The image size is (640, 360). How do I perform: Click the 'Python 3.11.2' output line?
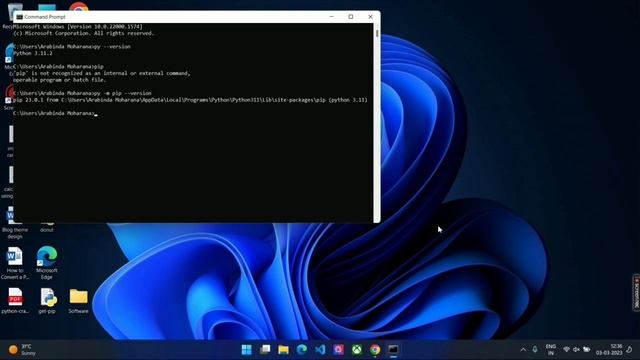point(33,53)
